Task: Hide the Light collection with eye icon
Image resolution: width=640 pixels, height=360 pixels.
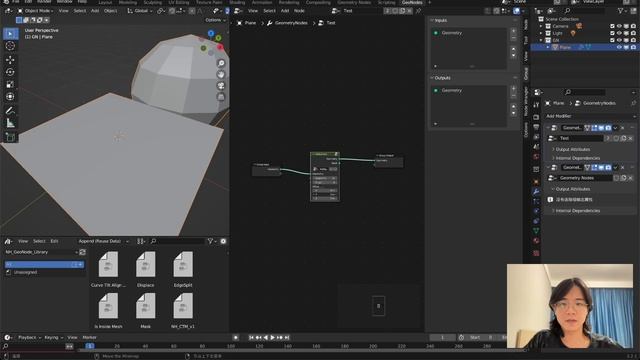Action: (619, 33)
